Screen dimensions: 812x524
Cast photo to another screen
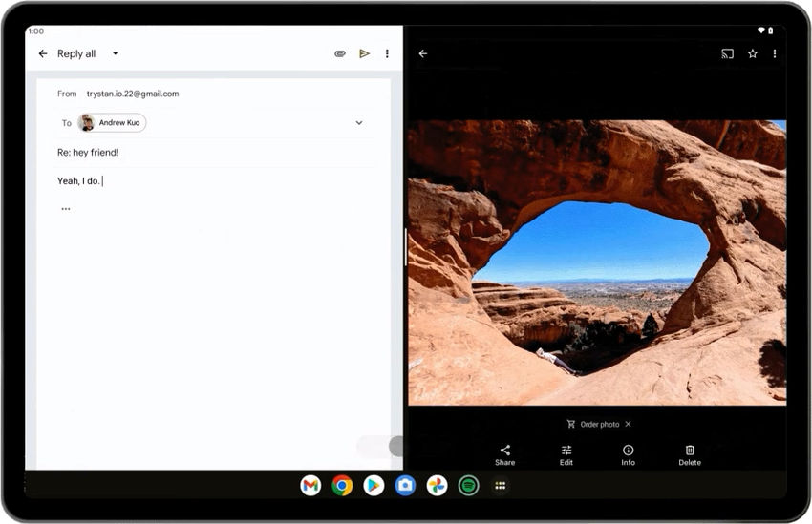coord(727,54)
